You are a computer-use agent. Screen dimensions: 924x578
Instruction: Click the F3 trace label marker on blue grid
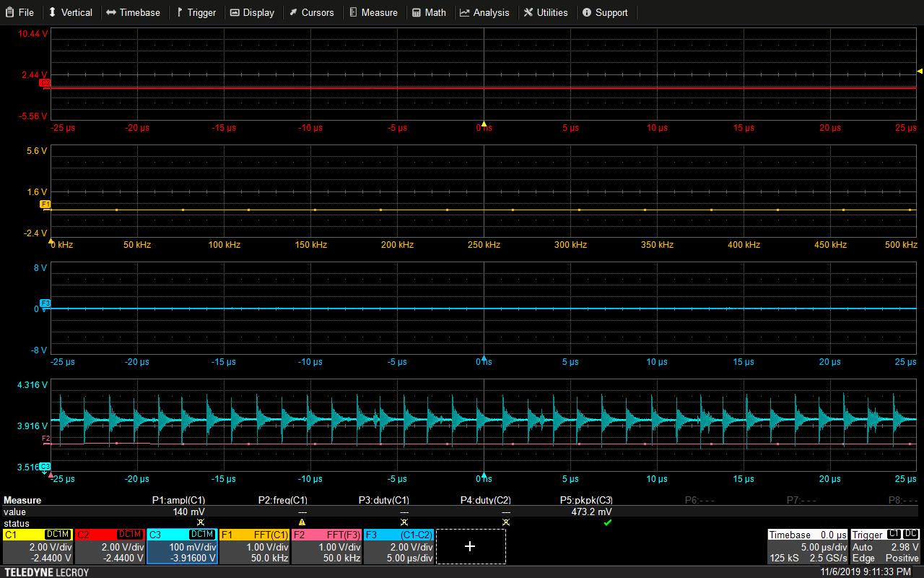pyautogui.click(x=45, y=303)
